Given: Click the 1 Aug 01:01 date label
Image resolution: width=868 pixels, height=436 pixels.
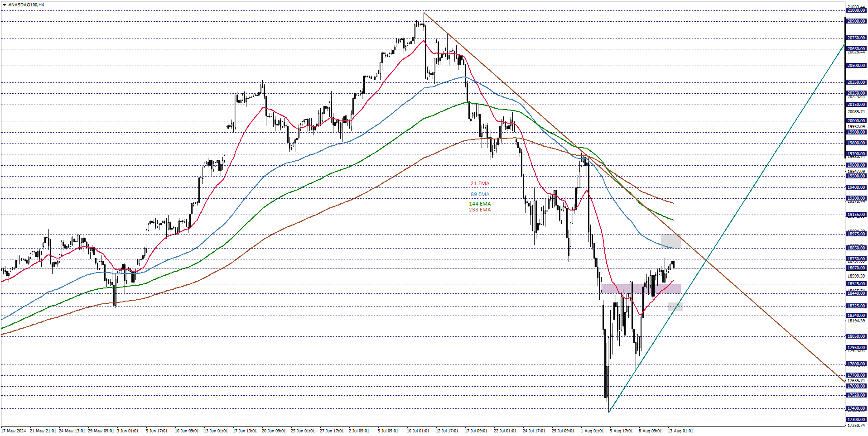Looking at the screenshot, I should (x=592, y=431).
